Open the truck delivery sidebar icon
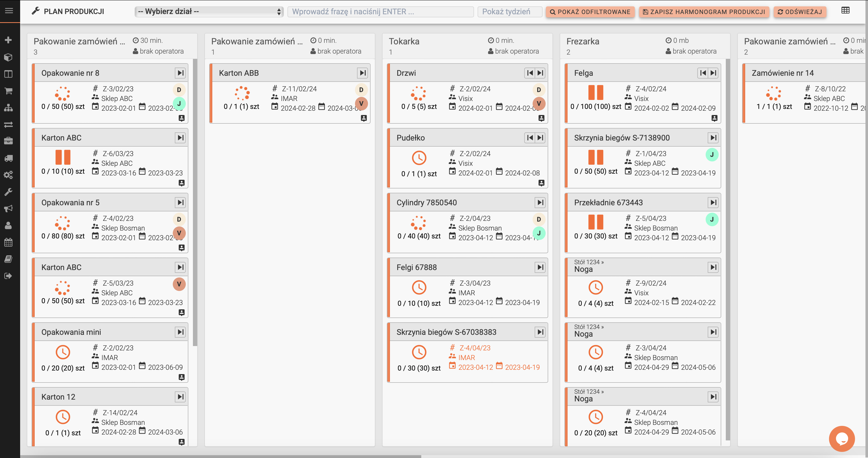868x458 pixels. [8, 158]
